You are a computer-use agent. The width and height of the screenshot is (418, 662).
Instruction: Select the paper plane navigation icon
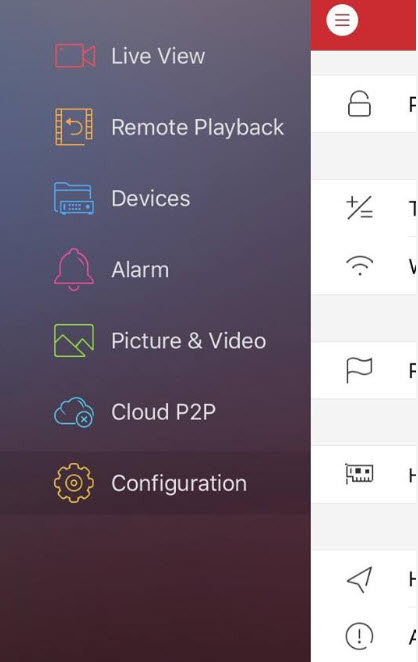[359, 579]
